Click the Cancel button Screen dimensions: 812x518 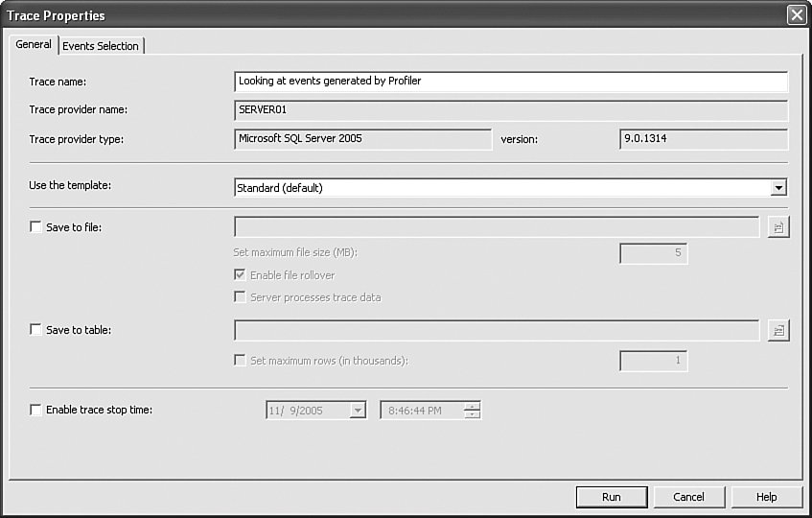[688, 497]
